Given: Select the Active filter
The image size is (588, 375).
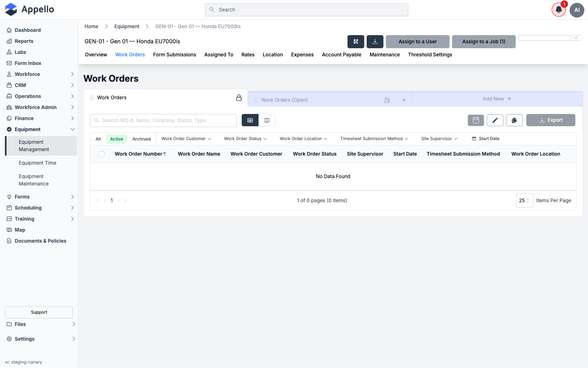Looking at the screenshot, I should pos(116,139).
